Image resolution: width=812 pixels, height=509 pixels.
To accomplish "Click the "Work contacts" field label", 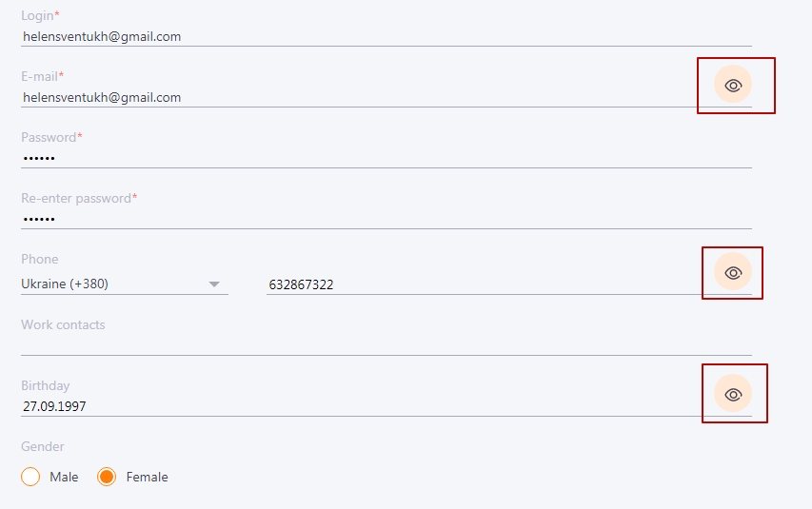I will tap(63, 324).
